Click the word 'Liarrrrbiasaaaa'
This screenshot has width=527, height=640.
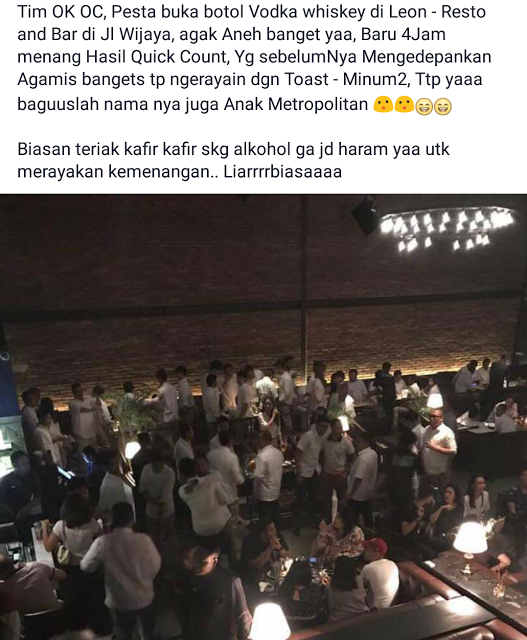(x=282, y=172)
